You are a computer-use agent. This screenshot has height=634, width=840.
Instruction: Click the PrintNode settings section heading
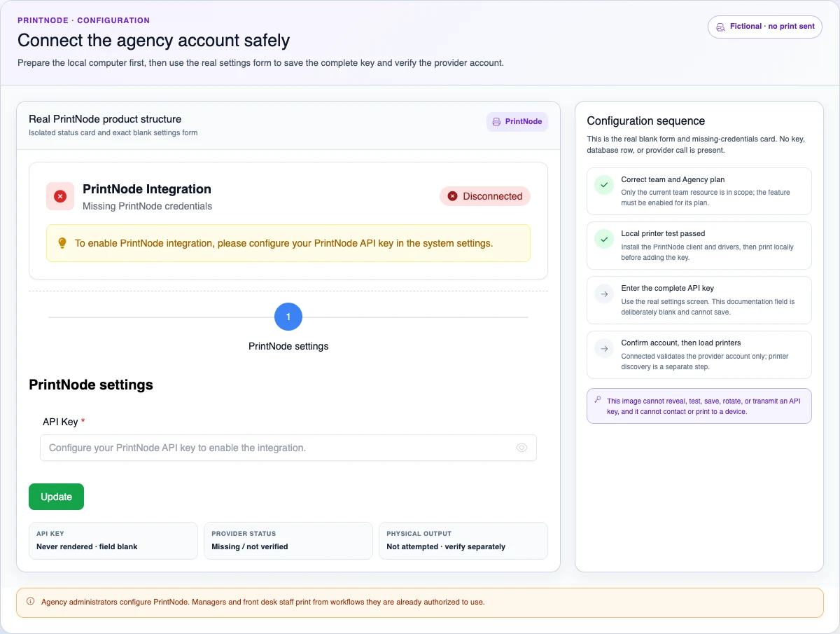point(91,385)
